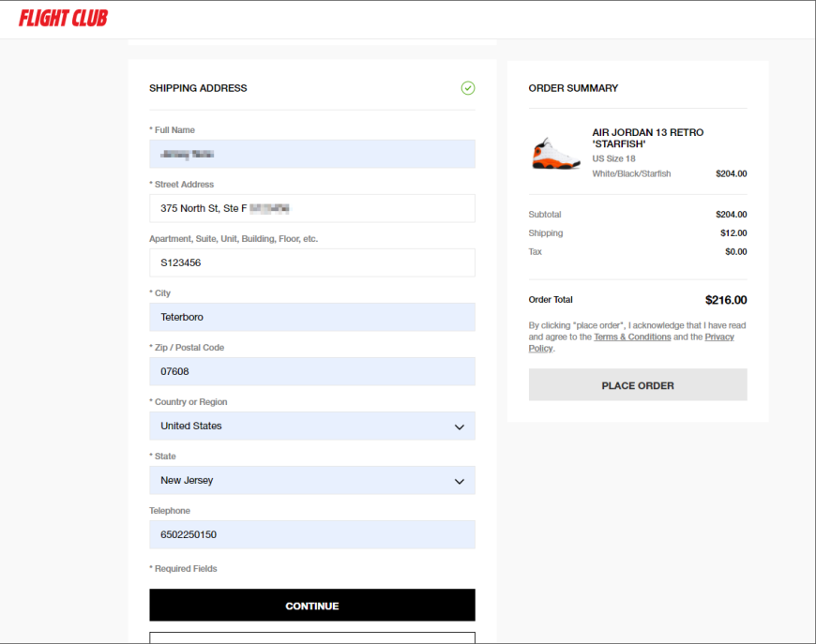Click the Shipping Address heading
816x644 pixels.
[198, 88]
